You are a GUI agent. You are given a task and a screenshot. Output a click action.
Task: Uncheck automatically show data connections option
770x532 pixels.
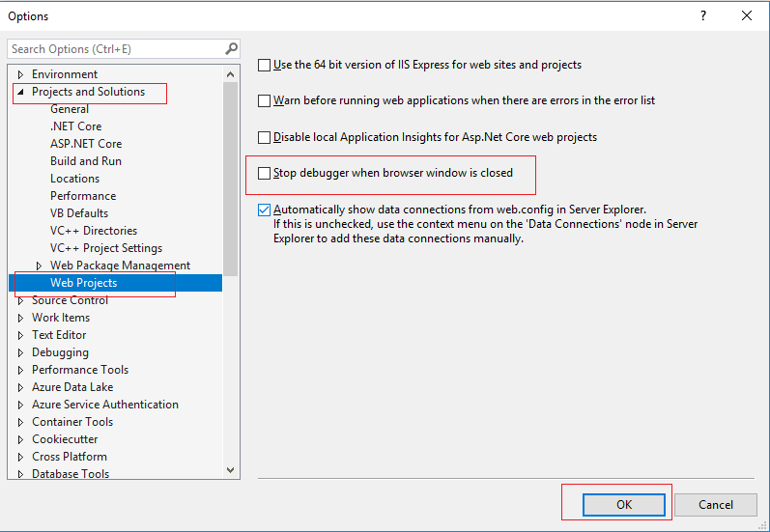[264, 210]
